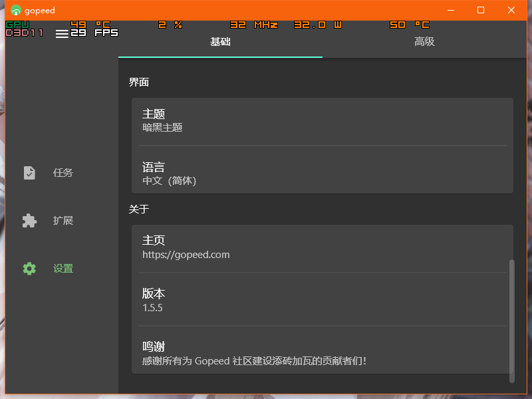
Task: Click the settings page vertical scrollbar
Action: pyautogui.click(x=511, y=319)
